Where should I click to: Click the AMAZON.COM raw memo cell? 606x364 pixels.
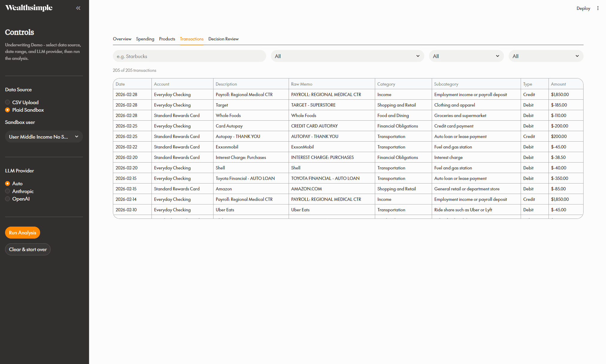click(x=332, y=189)
